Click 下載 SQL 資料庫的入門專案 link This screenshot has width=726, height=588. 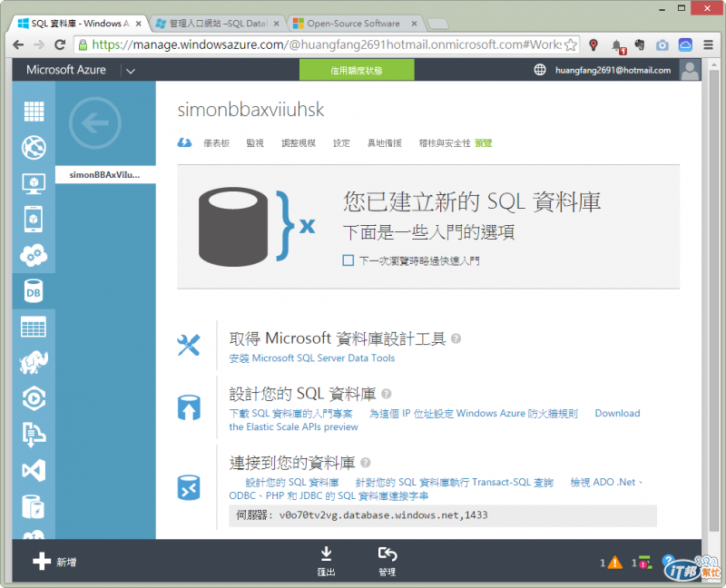click(290, 413)
